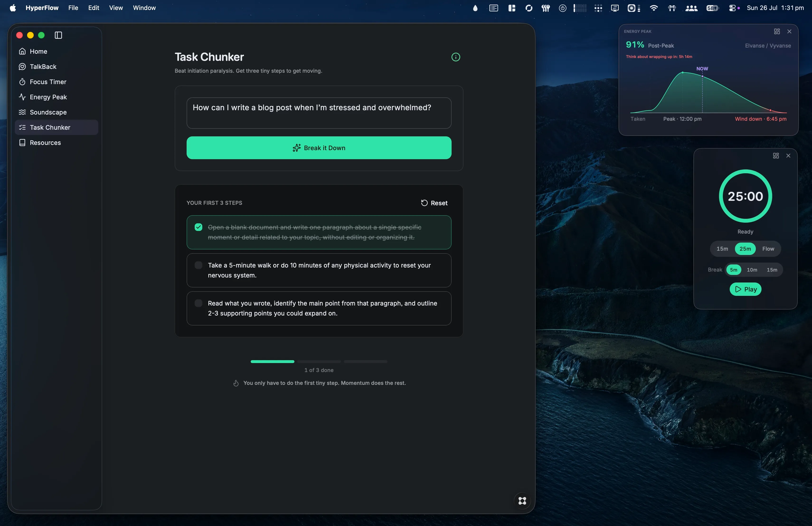Screen dimensions: 812x526
Task: Click Wind down · 6:45 pm label
Action: coord(760,119)
